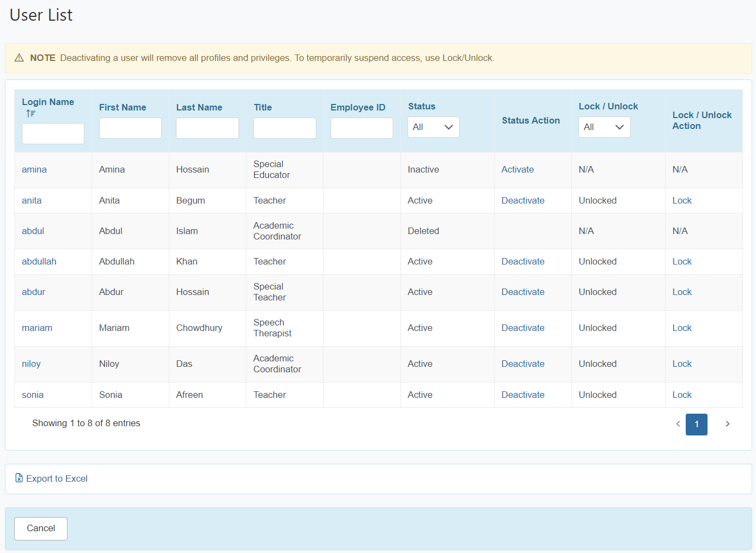Open the amina login name link
The image size is (756, 553).
click(34, 169)
